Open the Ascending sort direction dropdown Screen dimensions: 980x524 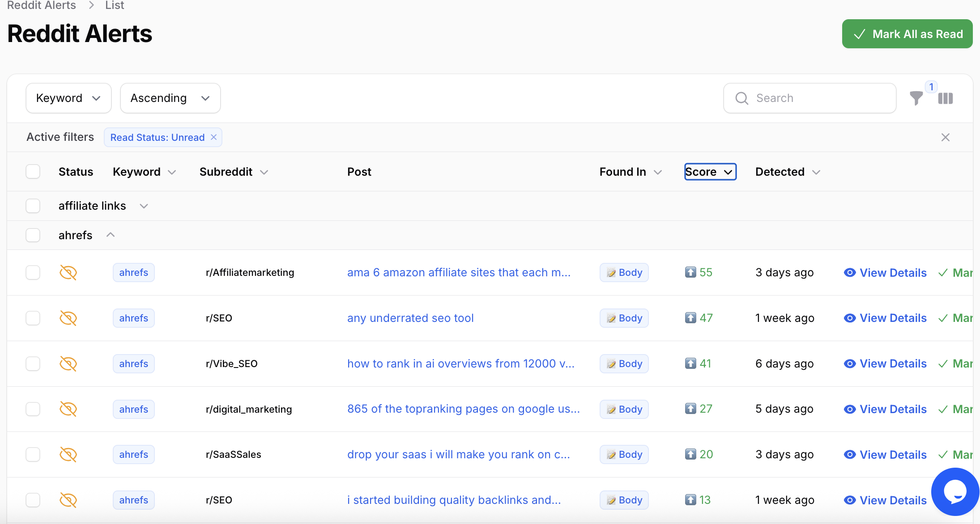pyautogui.click(x=170, y=98)
